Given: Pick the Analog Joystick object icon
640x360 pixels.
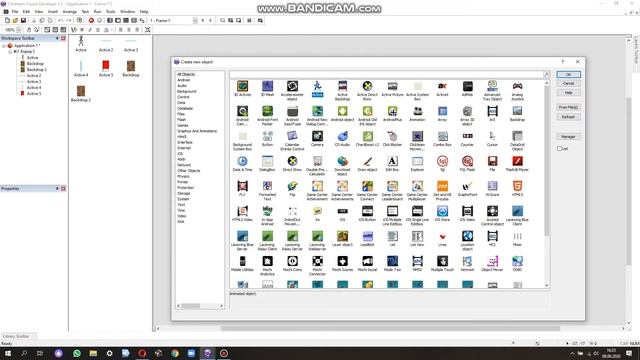Looking at the screenshot, I should (517, 86).
